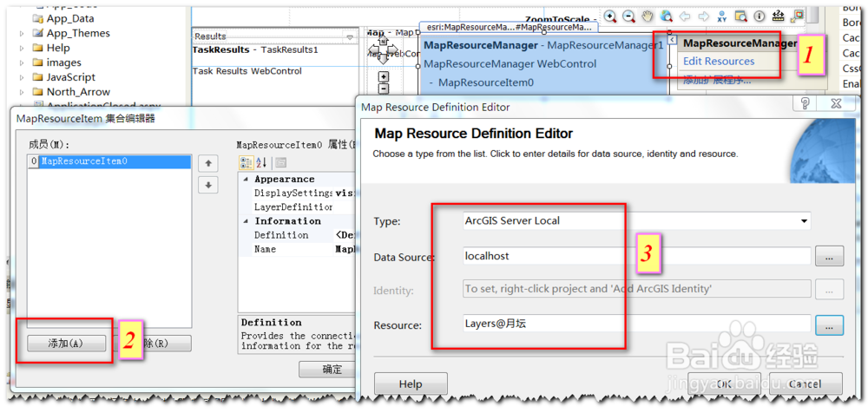The height and width of the screenshot is (413, 868).
Task: Move member up with the up arrow
Action: [208, 163]
